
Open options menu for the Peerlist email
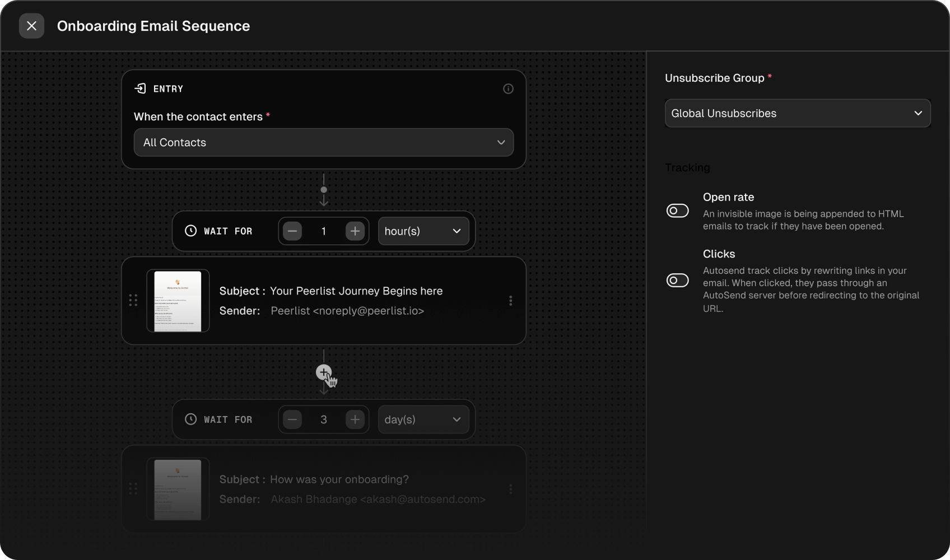tap(510, 300)
